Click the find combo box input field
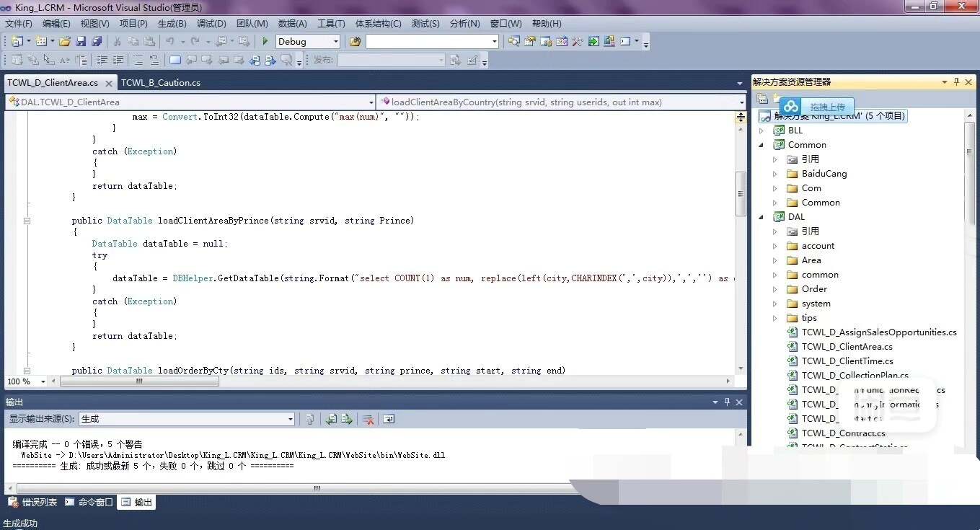Viewport: 980px width, 530px height. (428, 42)
